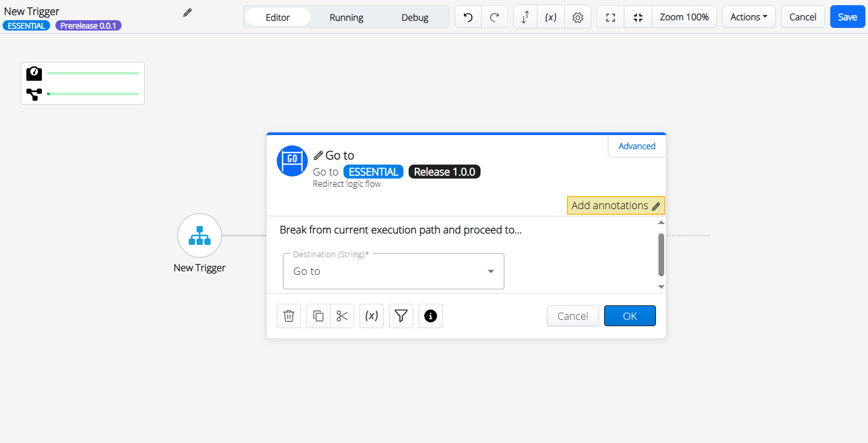Switch to the Running tab
Image resolution: width=868 pixels, height=443 pixels.
(346, 17)
